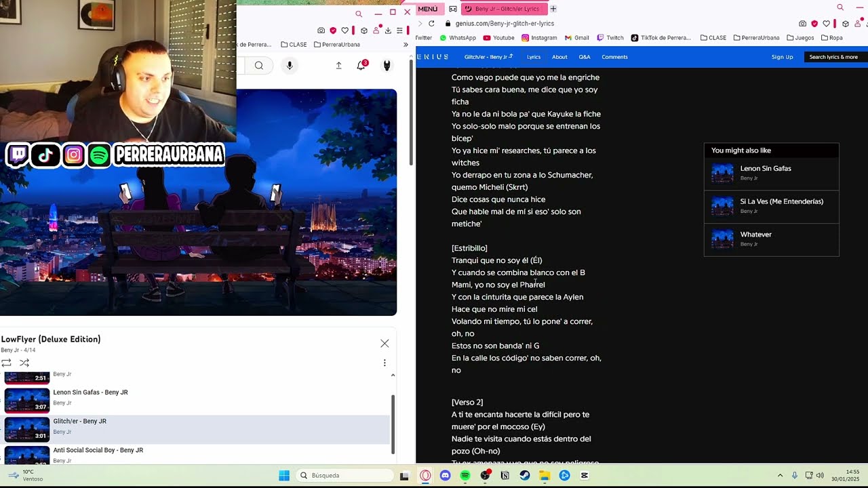
Task: Play Anti Social Social Boy from playlist
Action: 197,455
